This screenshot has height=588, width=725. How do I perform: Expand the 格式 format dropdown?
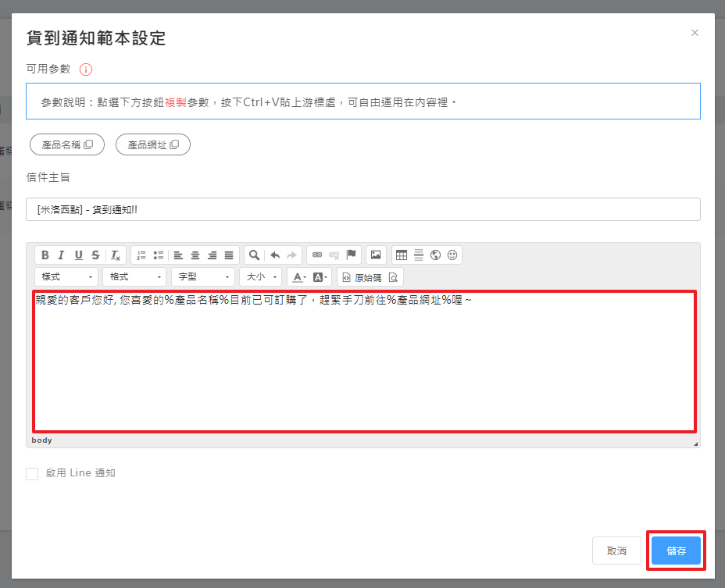pyautogui.click(x=134, y=277)
